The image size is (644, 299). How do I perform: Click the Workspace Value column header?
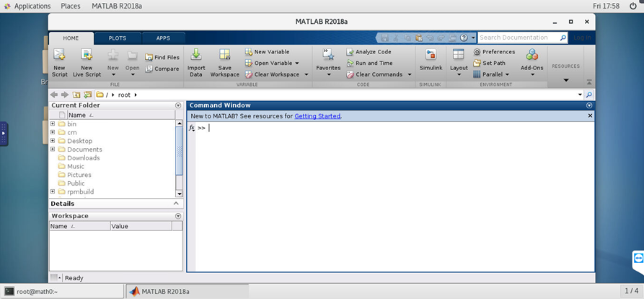[141, 226]
